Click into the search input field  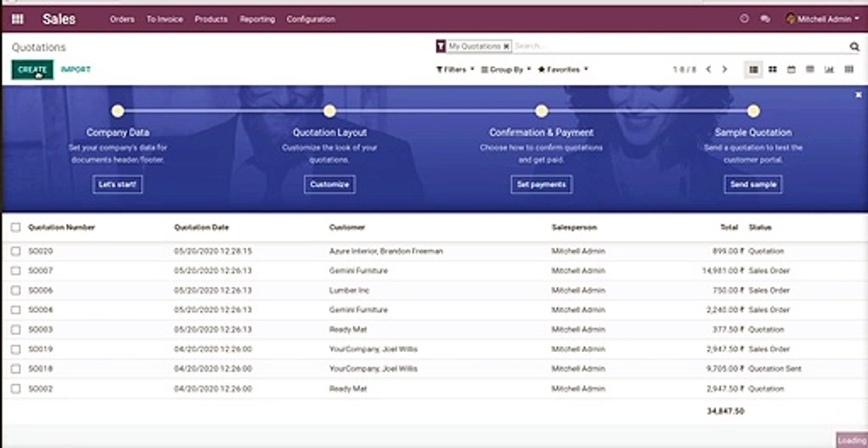tap(679, 47)
